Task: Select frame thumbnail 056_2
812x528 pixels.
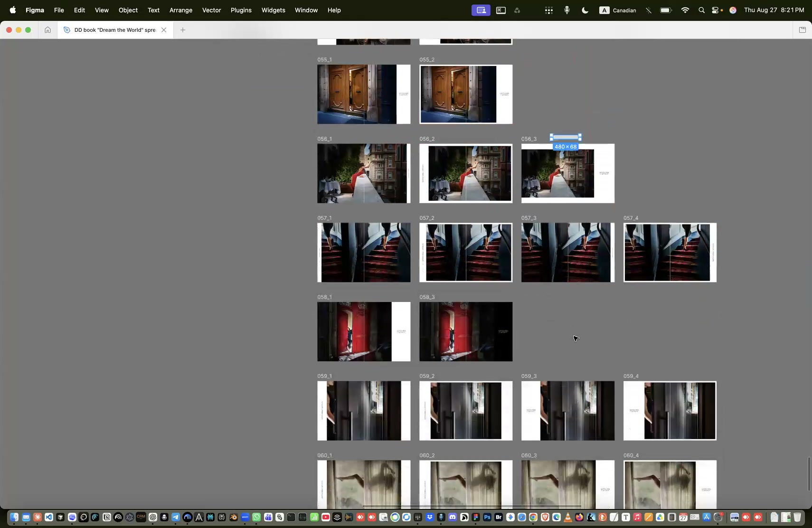Action: (x=466, y=173)
